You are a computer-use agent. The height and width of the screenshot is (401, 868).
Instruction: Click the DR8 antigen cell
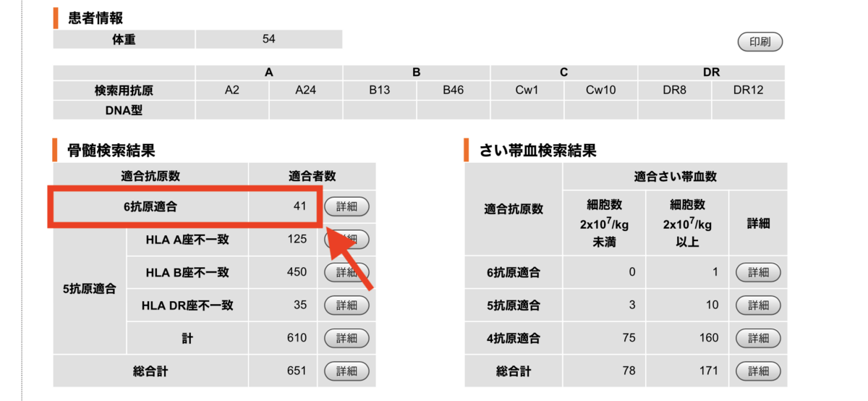pos(675,90)
